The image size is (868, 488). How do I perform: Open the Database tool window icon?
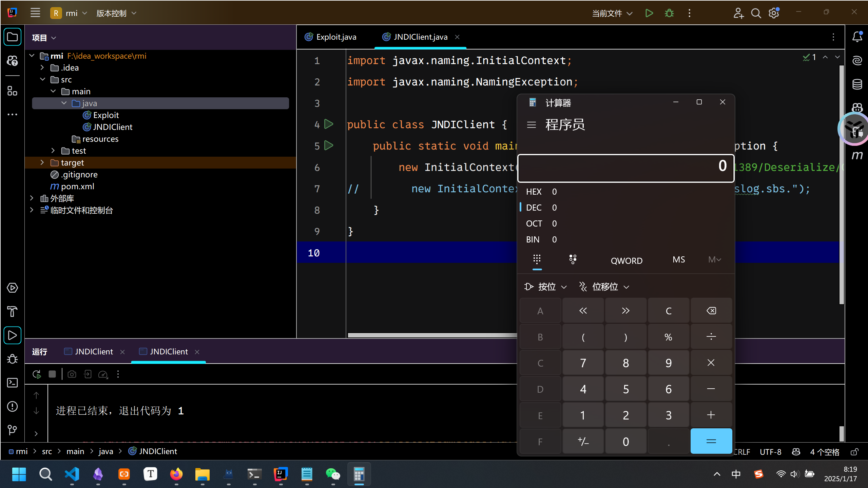[857, 84]
